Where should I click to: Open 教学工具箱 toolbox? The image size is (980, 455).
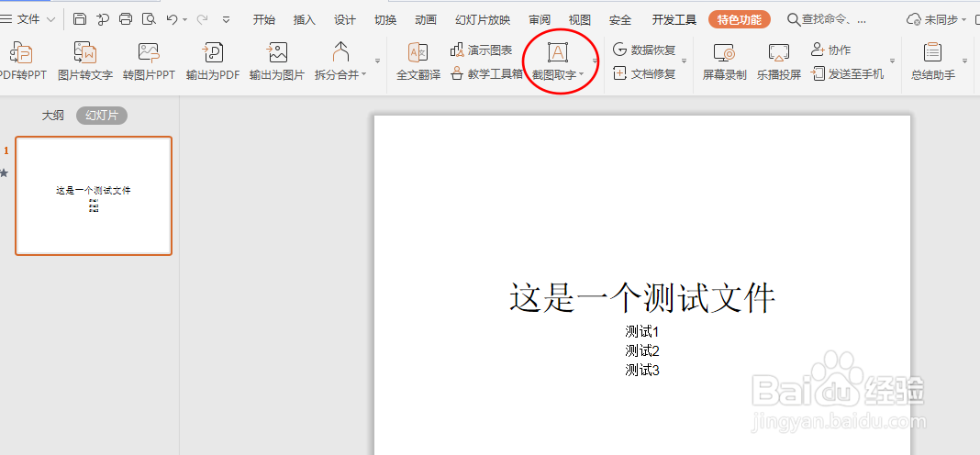pyautogui.click(x=486, y=73)
